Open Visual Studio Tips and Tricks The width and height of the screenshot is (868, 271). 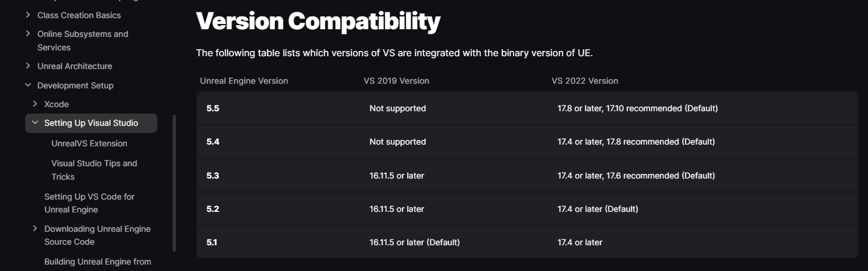[x=94, y=170]
